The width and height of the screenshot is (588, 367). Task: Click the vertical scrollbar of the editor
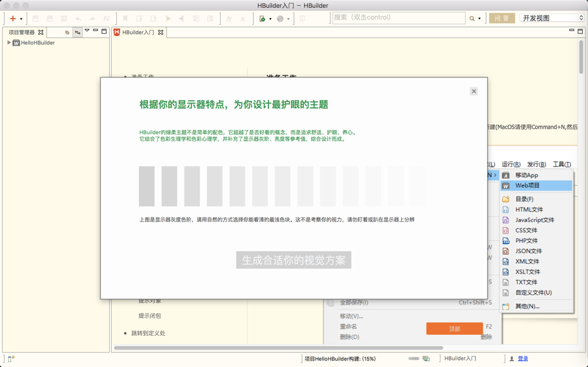click(581, 57)
